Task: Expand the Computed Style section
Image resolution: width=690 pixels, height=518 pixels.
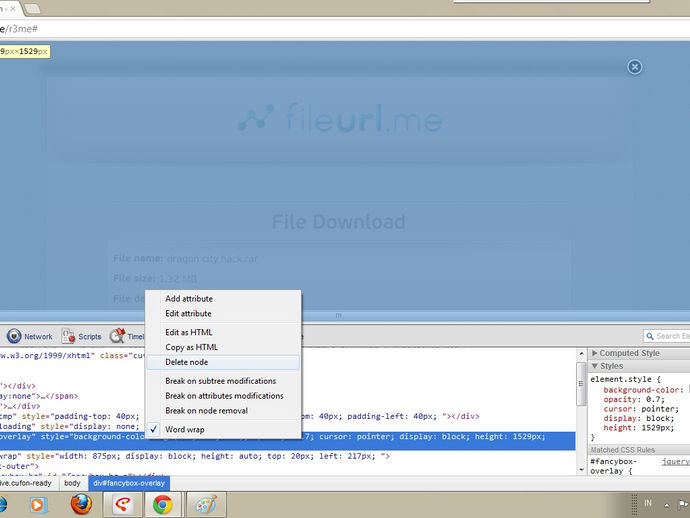Action: point(639,353)
